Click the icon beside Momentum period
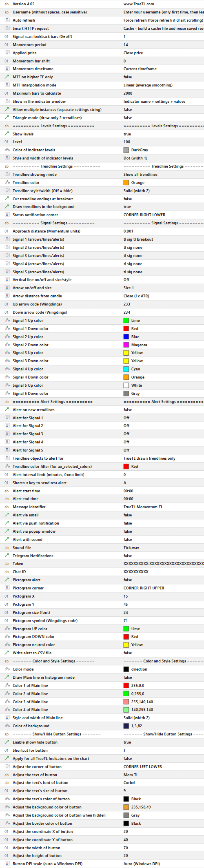 (x=7, y=45)
